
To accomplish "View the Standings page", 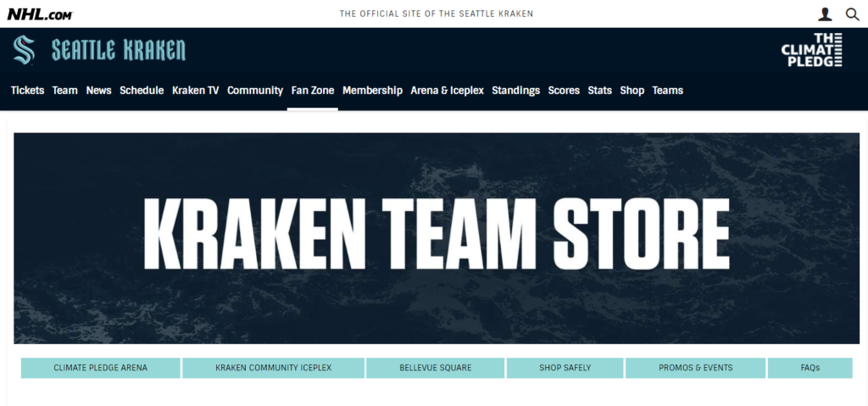I will click(515, 91).
